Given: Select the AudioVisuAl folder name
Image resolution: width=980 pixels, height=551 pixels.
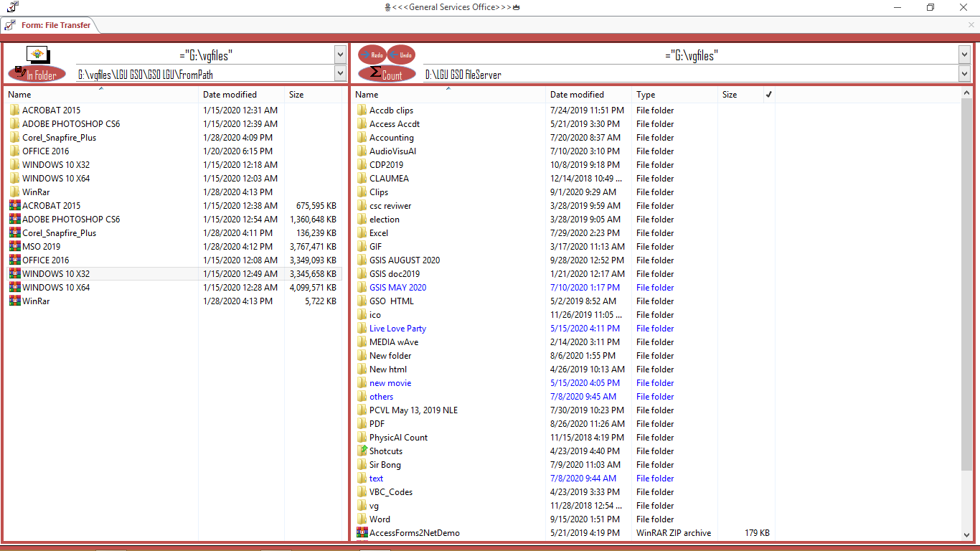Looking at the screenshot, I should (392, 151).
